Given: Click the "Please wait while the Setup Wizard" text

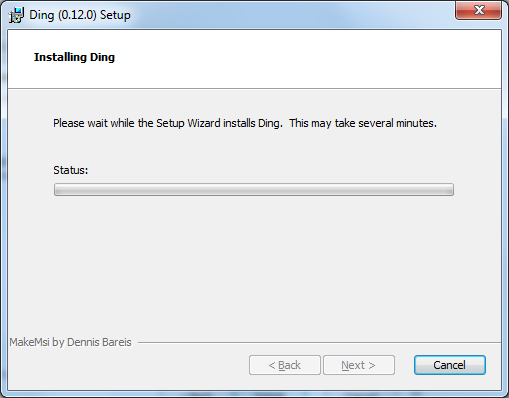Looking at the screenshot, I should point(137,123).
